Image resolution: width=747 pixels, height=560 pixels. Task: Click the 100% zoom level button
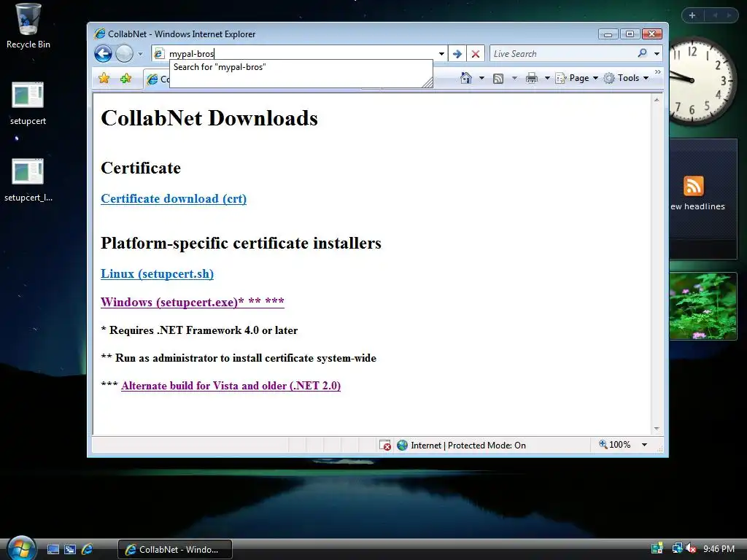point(614,445)
